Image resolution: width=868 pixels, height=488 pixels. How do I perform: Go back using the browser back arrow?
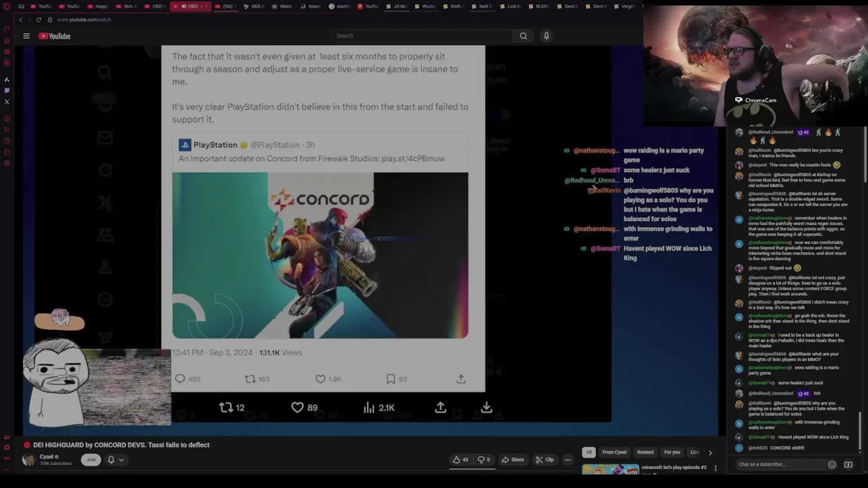[x=20, y=20]
